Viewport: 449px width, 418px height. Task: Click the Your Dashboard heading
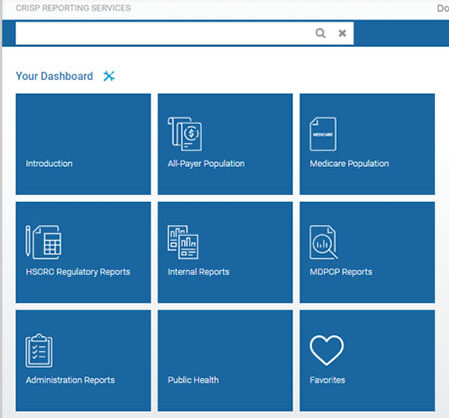tap(55, 76)
